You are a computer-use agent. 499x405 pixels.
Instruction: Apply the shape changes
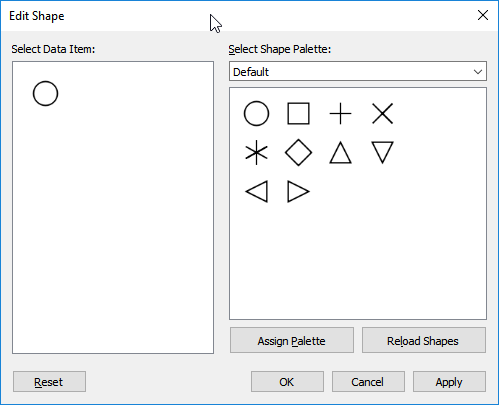(x=449, y=382)
